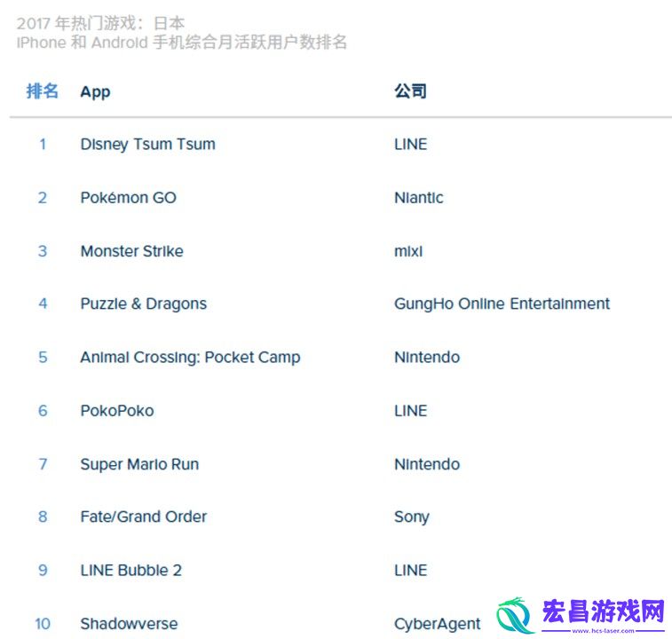The height and width of the screenshot is (639, 672).
Task: Click rank number 7
Action: [43, 464]
